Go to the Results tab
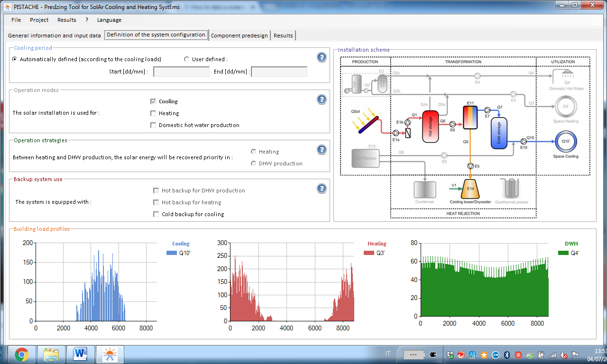The height and width of the screenshot is (364, 607). point(283,36)
